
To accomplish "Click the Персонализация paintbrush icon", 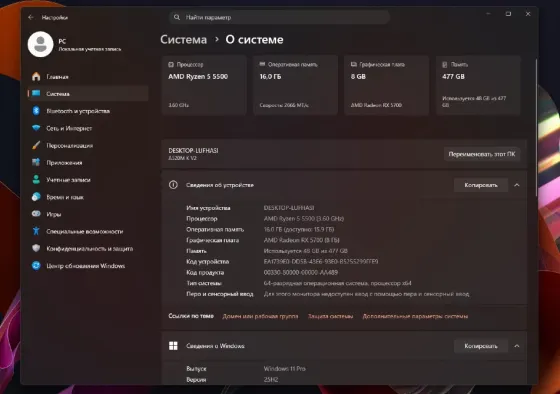I will [x=36, y=145].
